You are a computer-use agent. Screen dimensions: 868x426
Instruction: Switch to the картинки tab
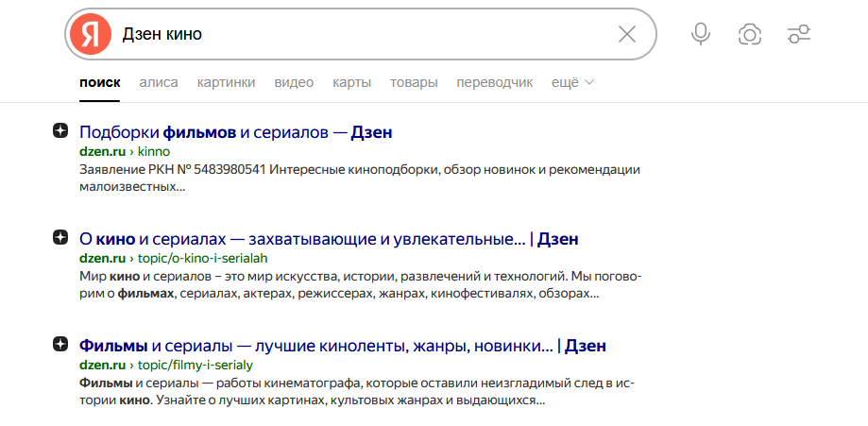[226, 83]
